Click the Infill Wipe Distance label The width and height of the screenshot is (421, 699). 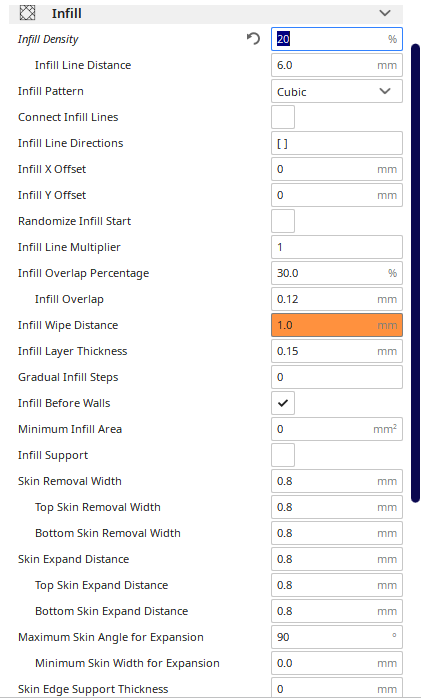click(68, 325)
